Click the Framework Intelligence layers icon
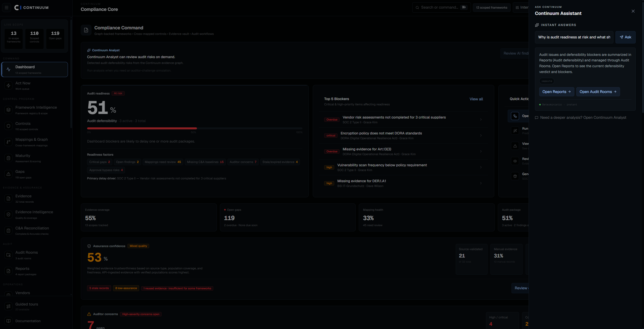 (9, 110)
